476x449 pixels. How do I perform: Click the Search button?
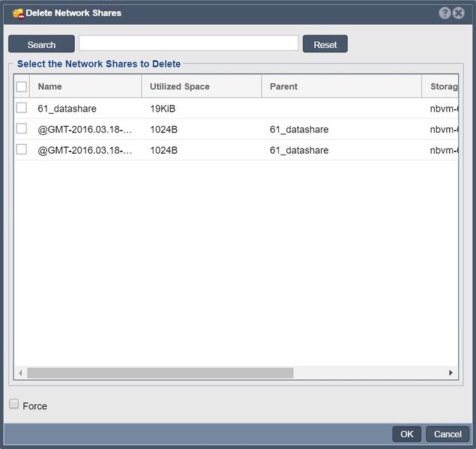click(x=41, y=44)
